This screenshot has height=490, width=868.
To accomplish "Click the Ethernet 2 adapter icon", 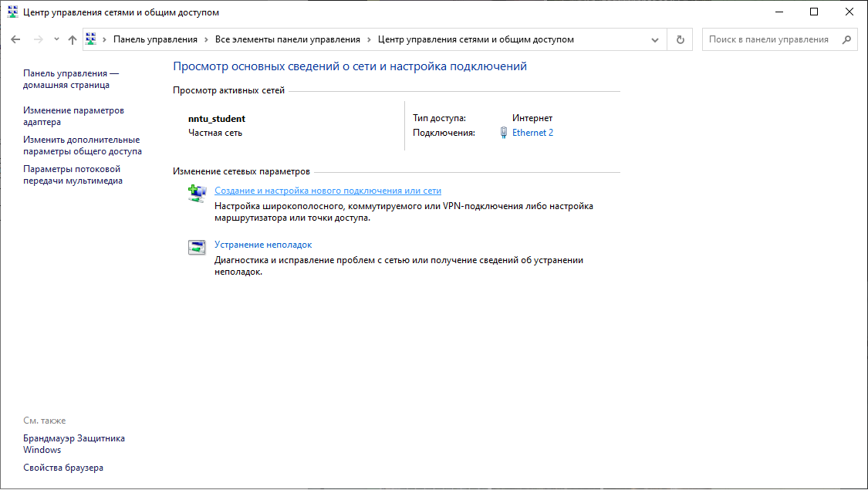I will click(504, 133).
